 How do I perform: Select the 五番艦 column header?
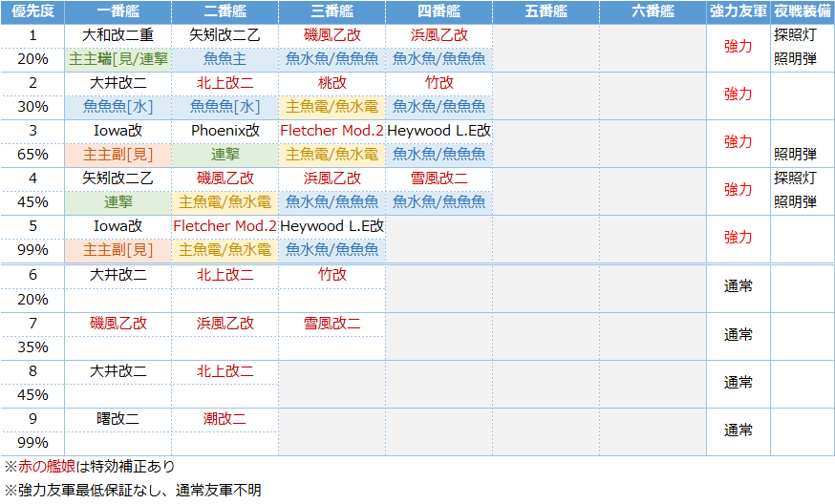coord(546,11)
